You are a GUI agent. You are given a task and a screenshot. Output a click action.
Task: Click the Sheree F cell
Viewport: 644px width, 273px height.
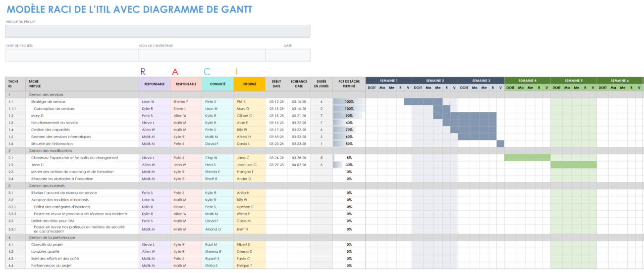pyautogui.click(x=186, y=101)
